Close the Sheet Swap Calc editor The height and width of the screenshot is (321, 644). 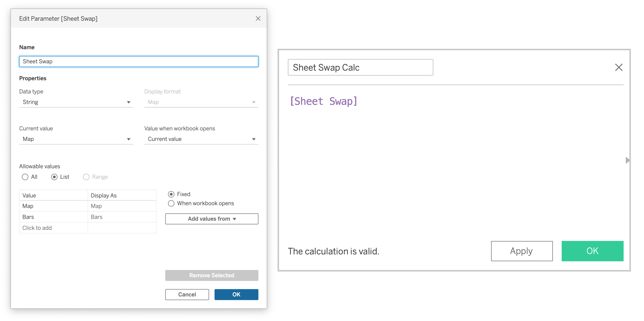pyautogui.click(x=619, y=67)
